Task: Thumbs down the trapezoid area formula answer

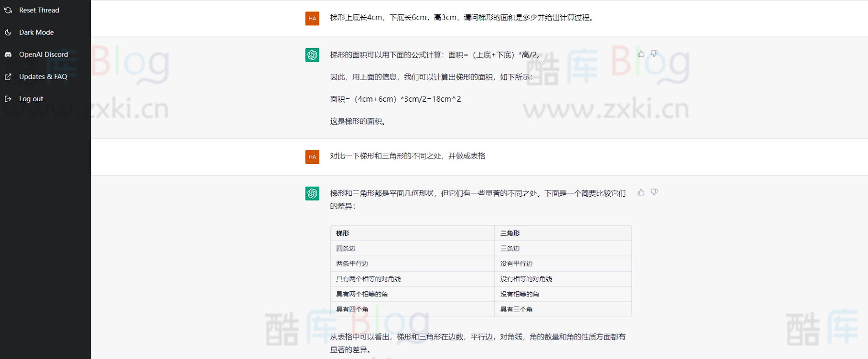Action: 654,54
